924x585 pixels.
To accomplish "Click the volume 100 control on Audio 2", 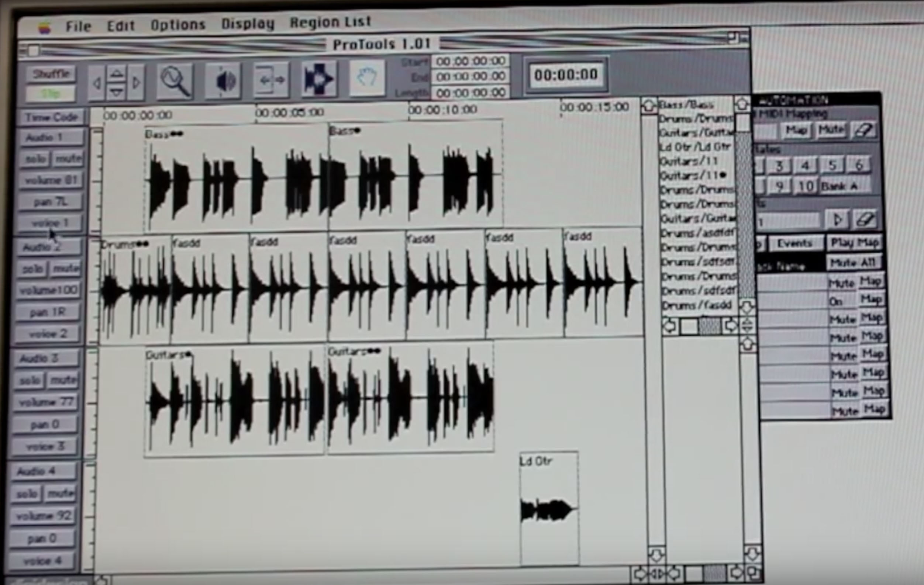I will point(50,290).
